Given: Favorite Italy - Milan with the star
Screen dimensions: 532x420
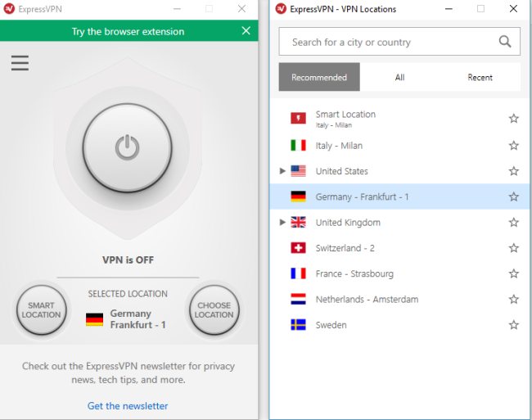Looking at the screenshot, I should pyautogui.click(x=514, y=146).
